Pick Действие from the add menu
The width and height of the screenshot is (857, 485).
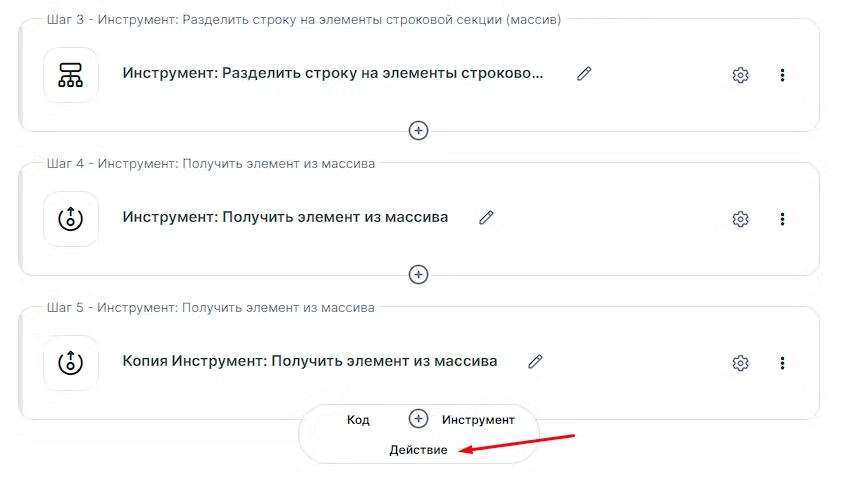pos(418,450)
